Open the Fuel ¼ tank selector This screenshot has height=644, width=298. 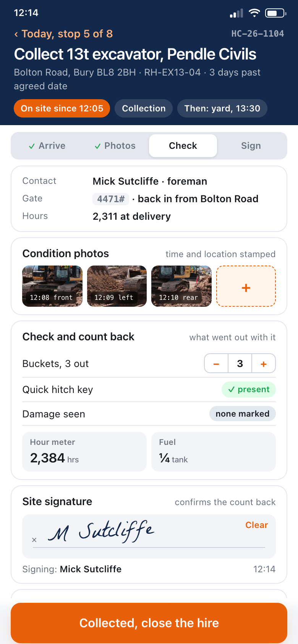point(214,452)
